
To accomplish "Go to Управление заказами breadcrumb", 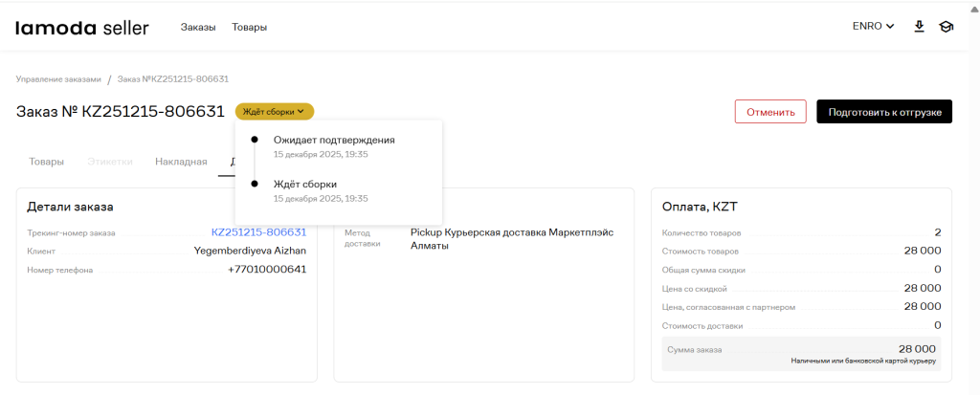I will (x=58, y=78).
